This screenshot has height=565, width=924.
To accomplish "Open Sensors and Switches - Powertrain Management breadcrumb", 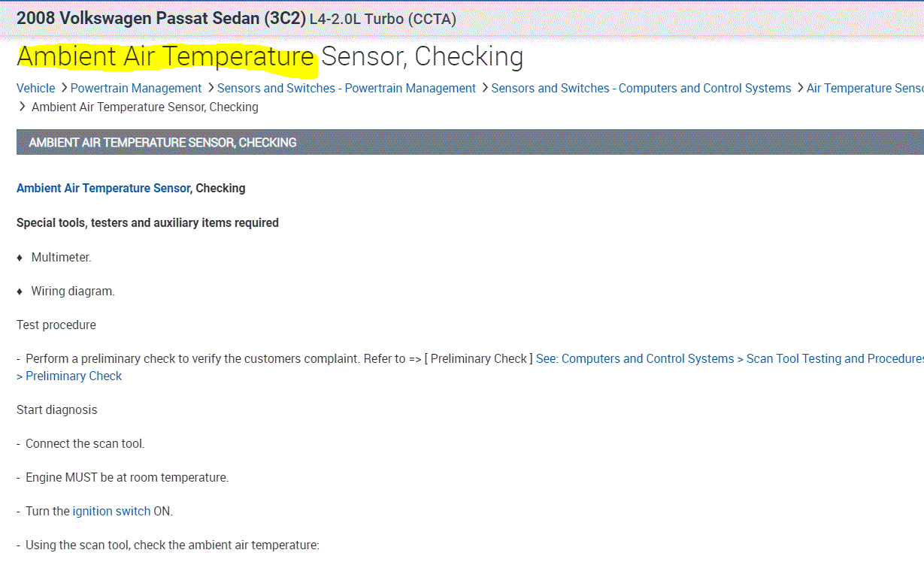I will point(346,88).
